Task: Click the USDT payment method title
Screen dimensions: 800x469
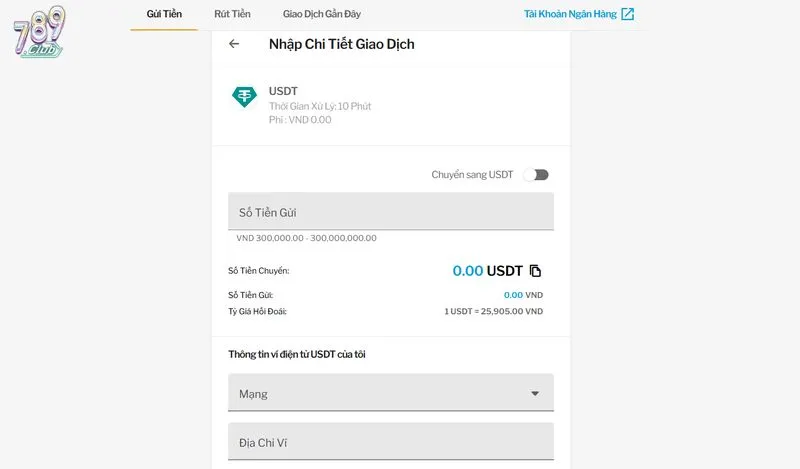Action: click(283, 91)
